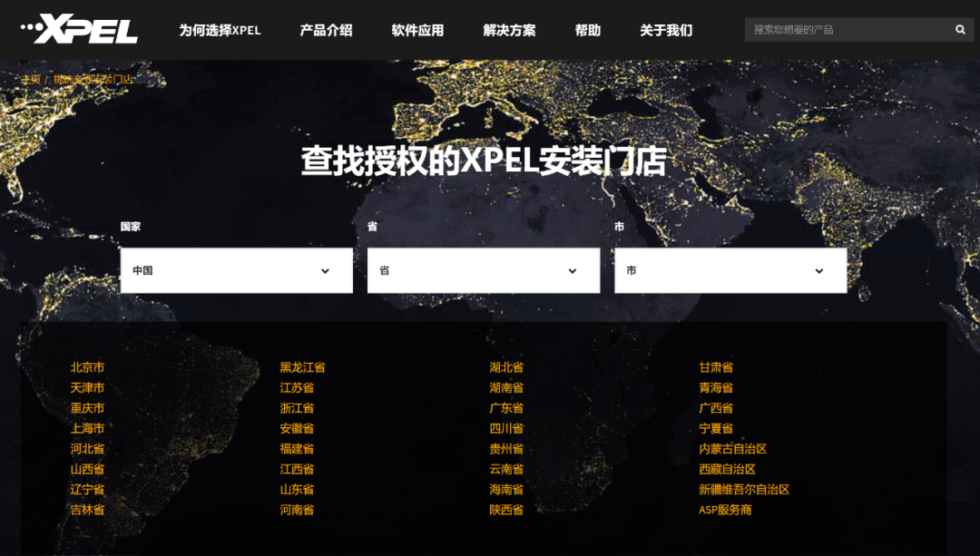980x556 pixels.
Task: Select 四川省 from the list
Action: pyautogui.click(x=506, y=428)
